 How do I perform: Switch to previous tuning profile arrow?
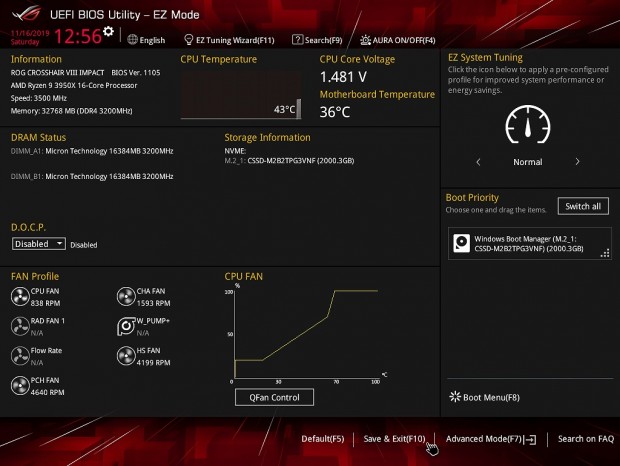(478, 162)
